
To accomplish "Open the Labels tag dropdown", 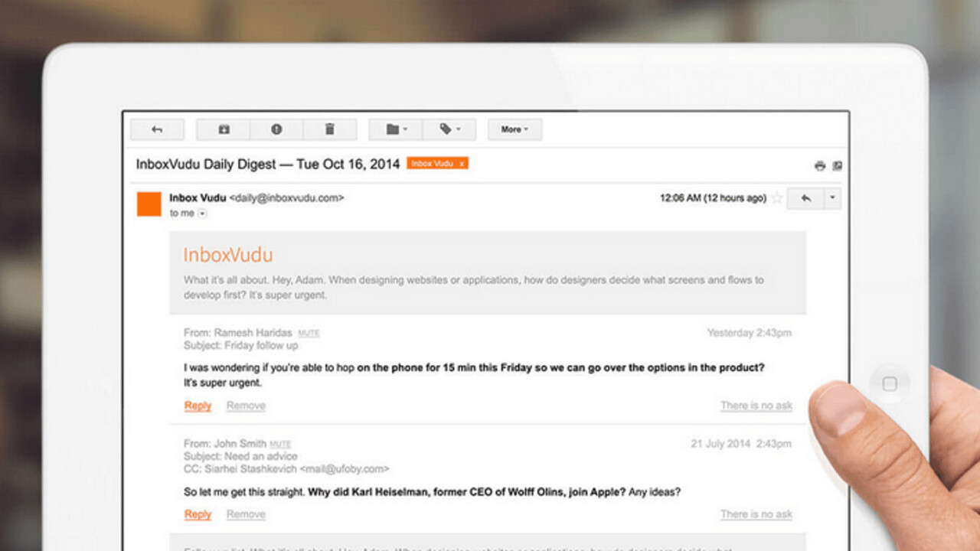I will pyautogui.click(x=449, y=129).
